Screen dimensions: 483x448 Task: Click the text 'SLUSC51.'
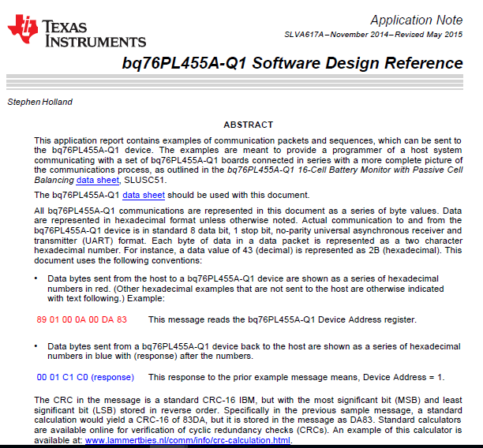click(x=145, y=180)
